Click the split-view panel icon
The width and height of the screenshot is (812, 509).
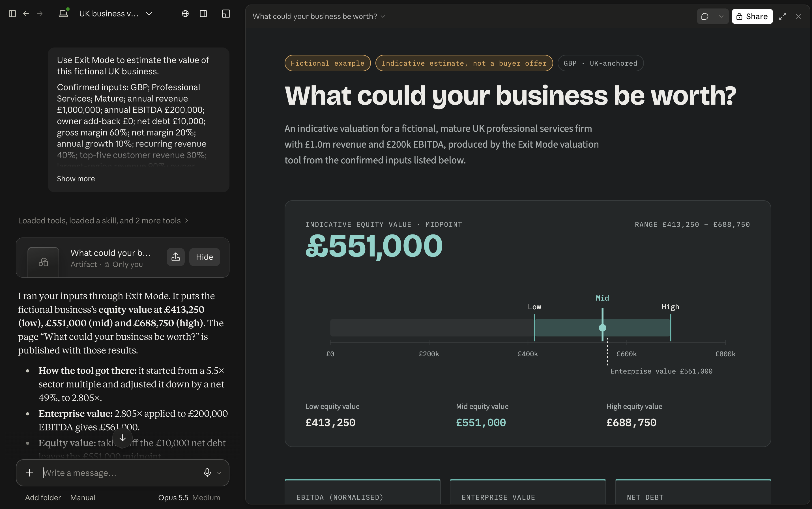203,14
